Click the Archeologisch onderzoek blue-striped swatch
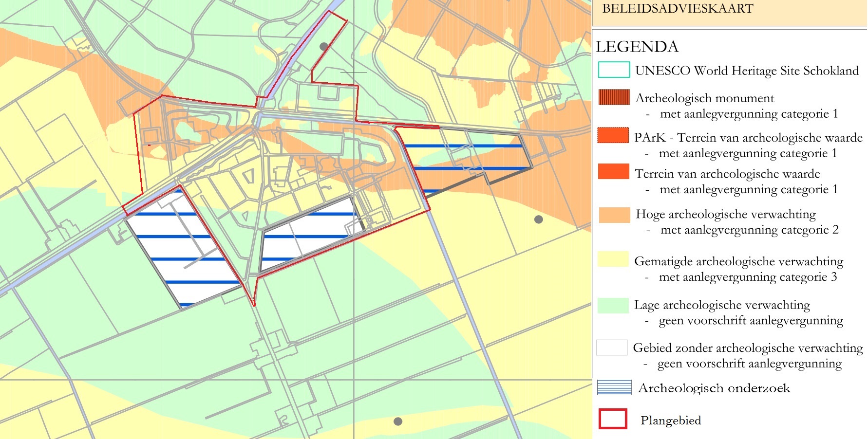Screen dimensions: 868x439 [614, 387]
